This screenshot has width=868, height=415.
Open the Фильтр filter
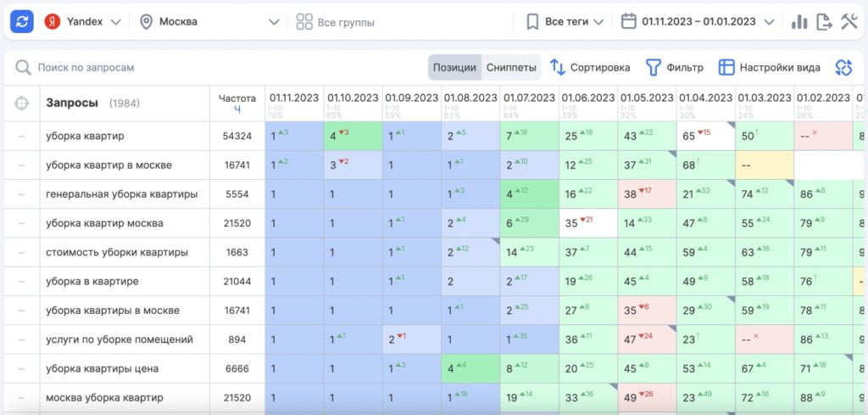click(675, 67)
